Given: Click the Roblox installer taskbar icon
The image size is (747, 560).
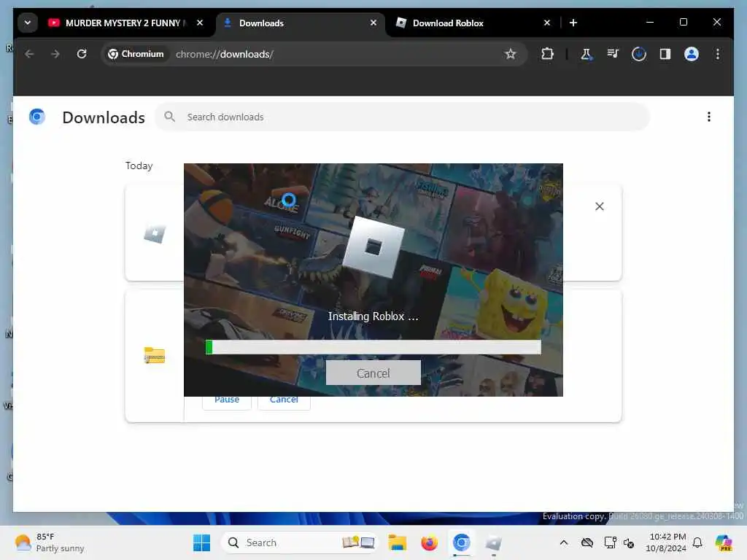Looking at the screenshot, I should (493, 542).
